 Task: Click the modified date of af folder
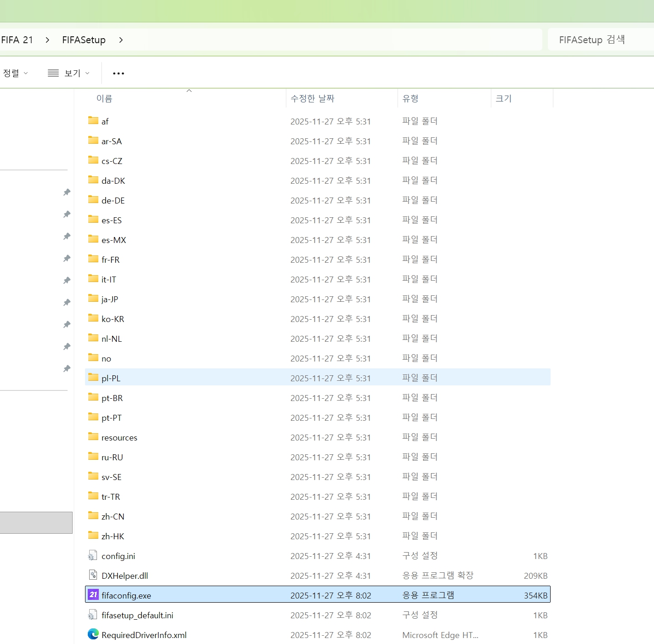pyautogui.click(x=330, y=121)
